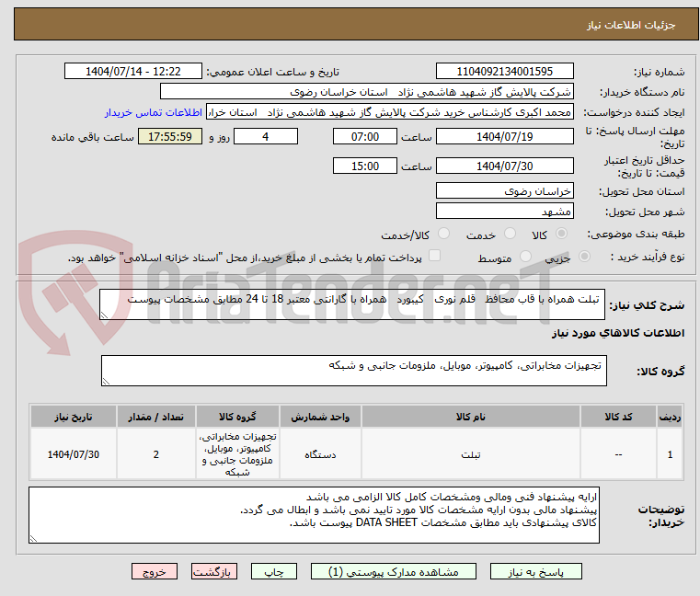Click the price validity date 1404/07/30 field
Viewport: 700px width, 596px height.
click(x=504, y=166)
